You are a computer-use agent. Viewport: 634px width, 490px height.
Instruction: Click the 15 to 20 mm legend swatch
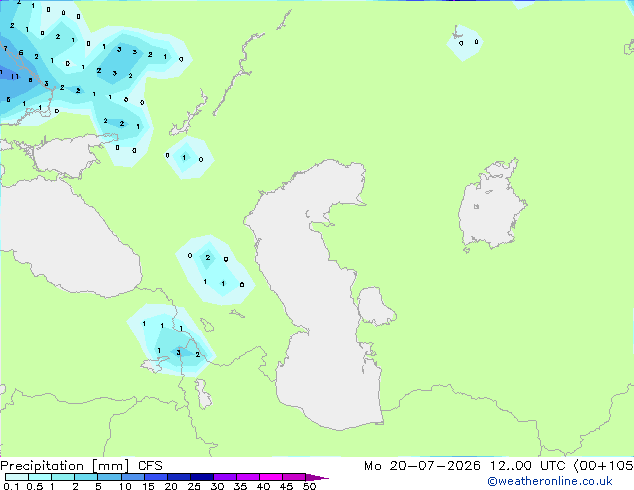tap(156, 477)
